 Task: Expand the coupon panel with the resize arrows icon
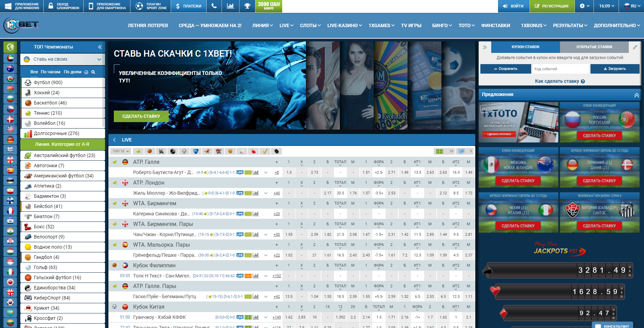[635, 47]
